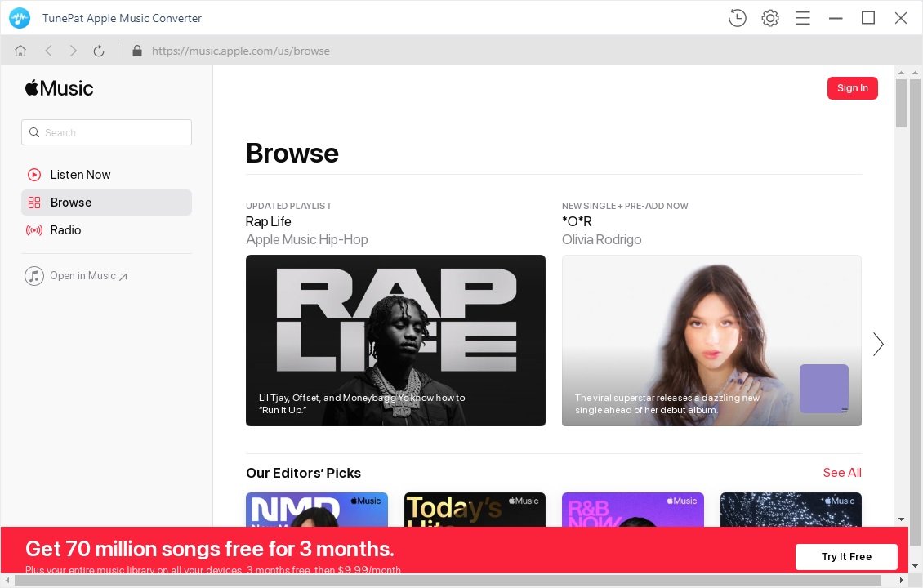Click the address bar URL
The width and height of the screenshot is (923, 588).
241,51
